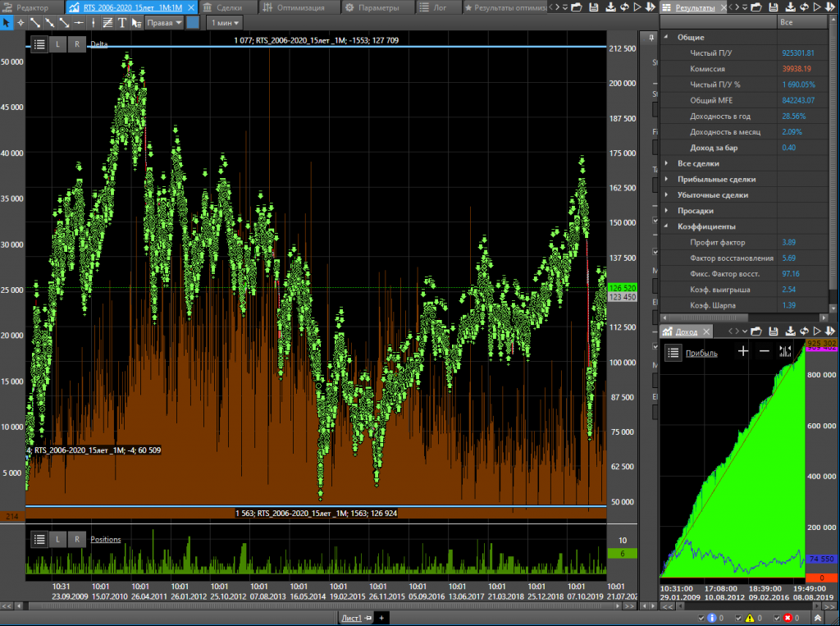Viewport: 840px width, 626px height.
Task: Click the blue color swatch in the toolbar
Action: (x=193, y=22)
